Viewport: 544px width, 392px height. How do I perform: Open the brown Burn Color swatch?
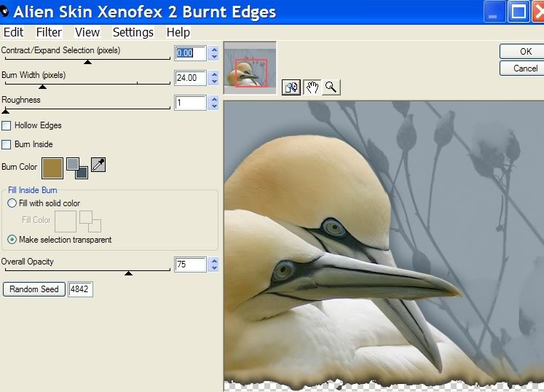click(52, 168)
